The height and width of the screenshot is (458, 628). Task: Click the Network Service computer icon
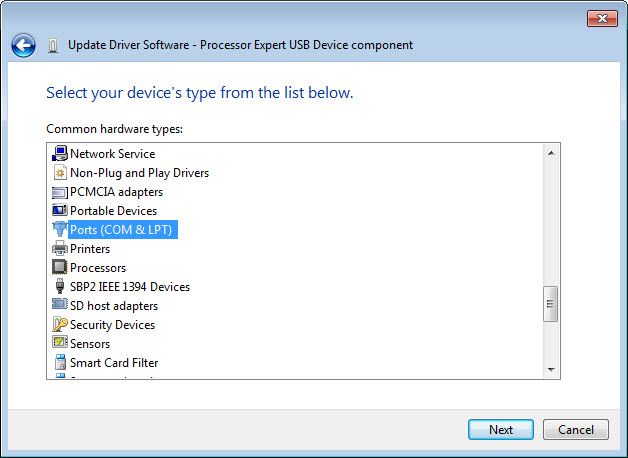(60, 154)
